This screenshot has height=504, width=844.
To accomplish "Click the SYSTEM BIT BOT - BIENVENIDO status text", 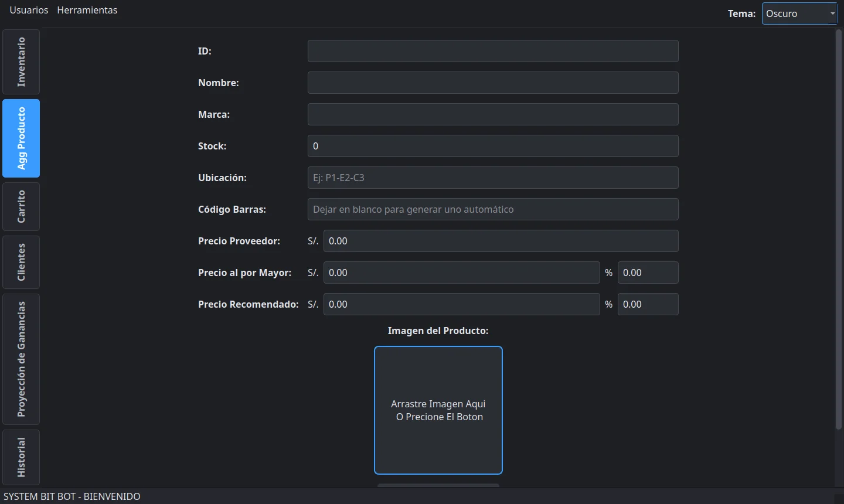I will coord(72,496).
